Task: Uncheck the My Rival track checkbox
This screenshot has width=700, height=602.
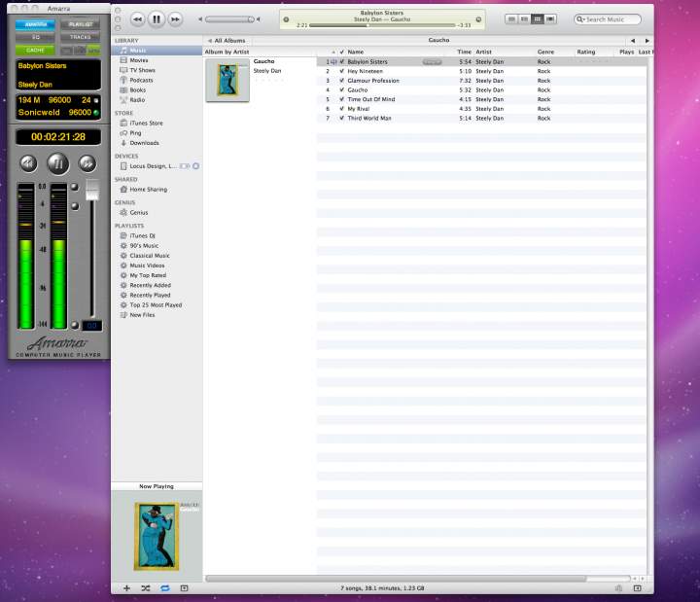Action: [x=342, y=109]
